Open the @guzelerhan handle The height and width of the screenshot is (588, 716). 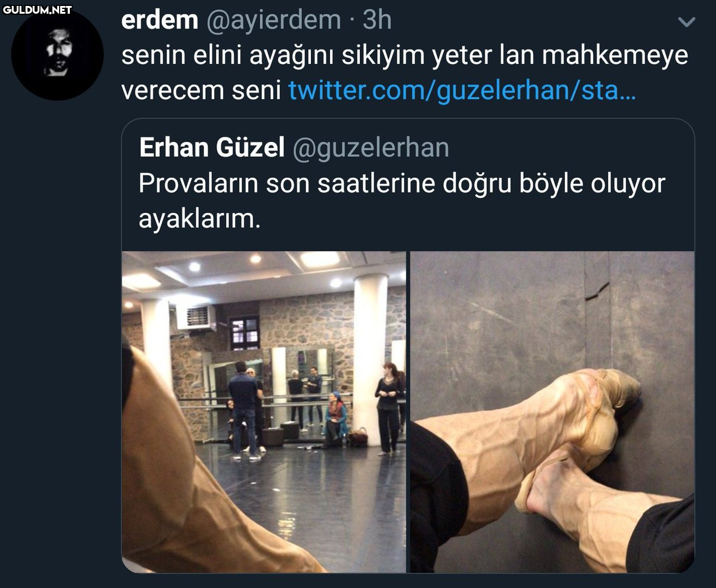[370, 148]
